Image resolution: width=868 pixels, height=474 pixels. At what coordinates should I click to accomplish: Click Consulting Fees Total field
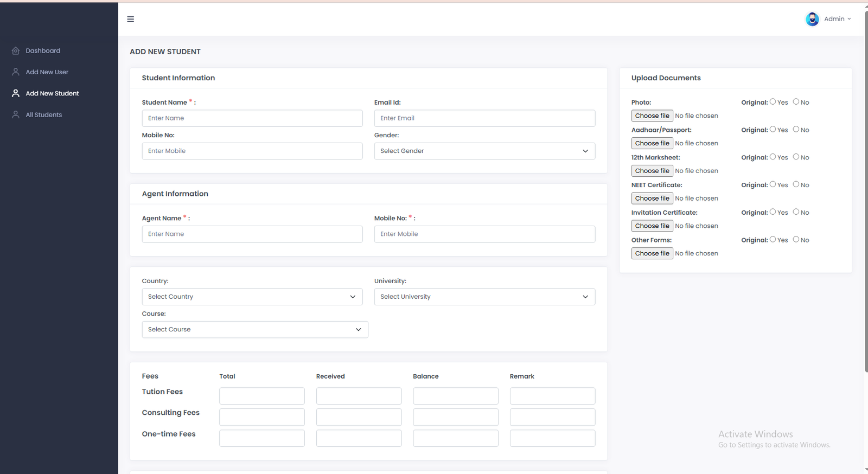coord(262,417)
